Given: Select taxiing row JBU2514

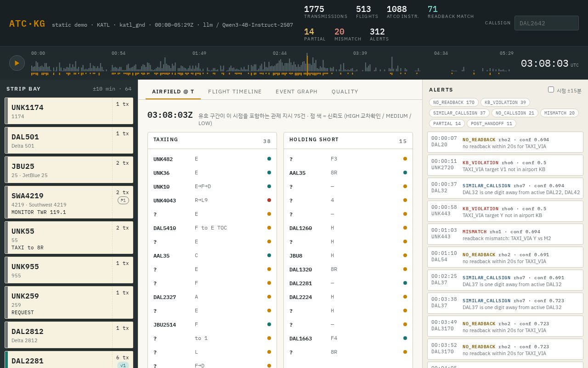Looking at the screenshot, I should pyautogui.click(x=212, y=324).
